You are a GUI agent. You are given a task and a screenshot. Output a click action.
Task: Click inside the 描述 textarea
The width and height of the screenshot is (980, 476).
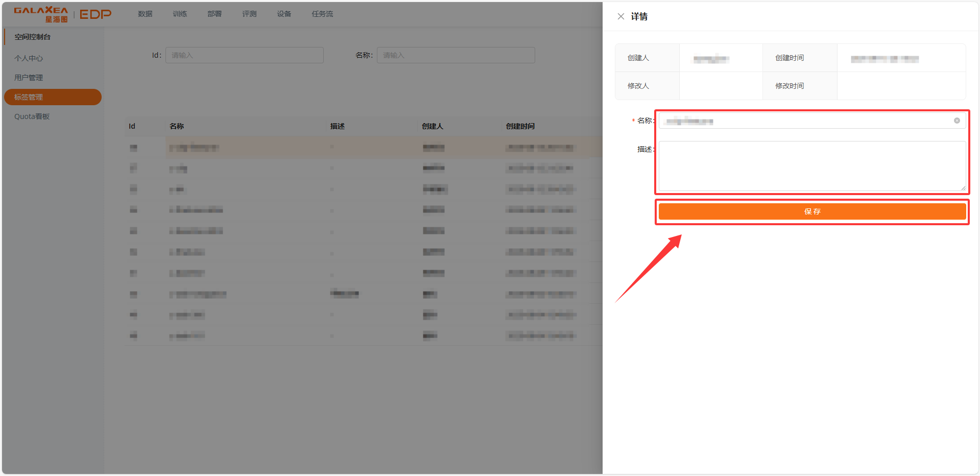(x=811, y=166)
